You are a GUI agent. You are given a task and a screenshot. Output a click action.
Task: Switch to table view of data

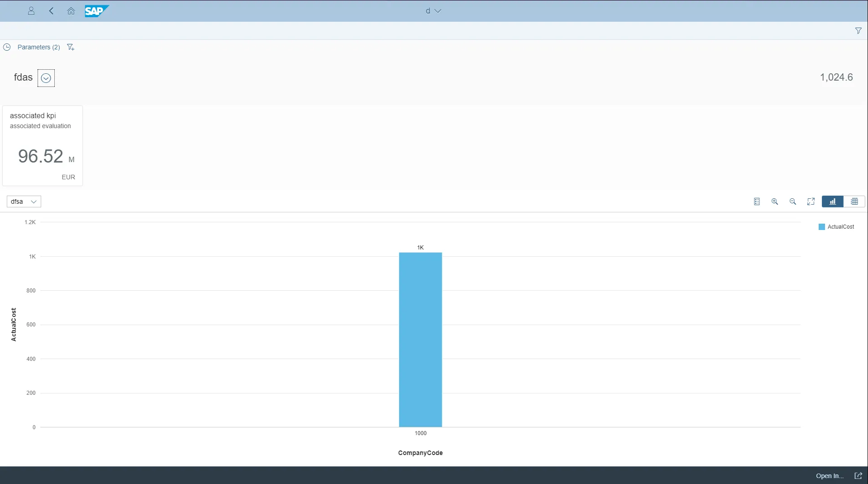click(854, 201)
